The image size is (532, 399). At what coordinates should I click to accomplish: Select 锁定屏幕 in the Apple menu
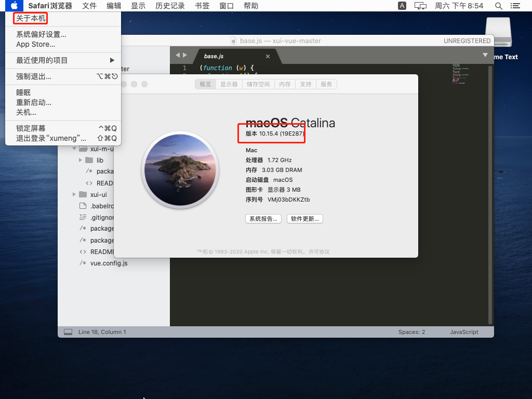point(63,128)
